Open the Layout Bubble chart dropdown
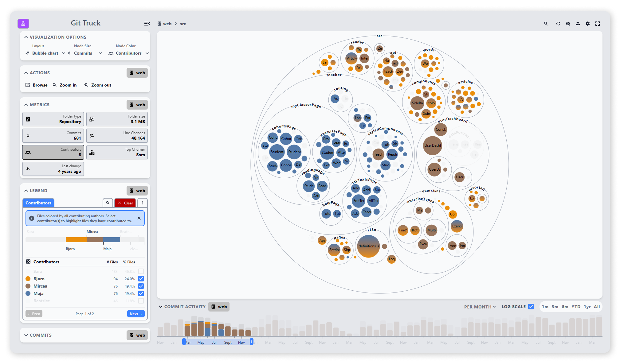This screenshot has height=364, width=620. 45,53
